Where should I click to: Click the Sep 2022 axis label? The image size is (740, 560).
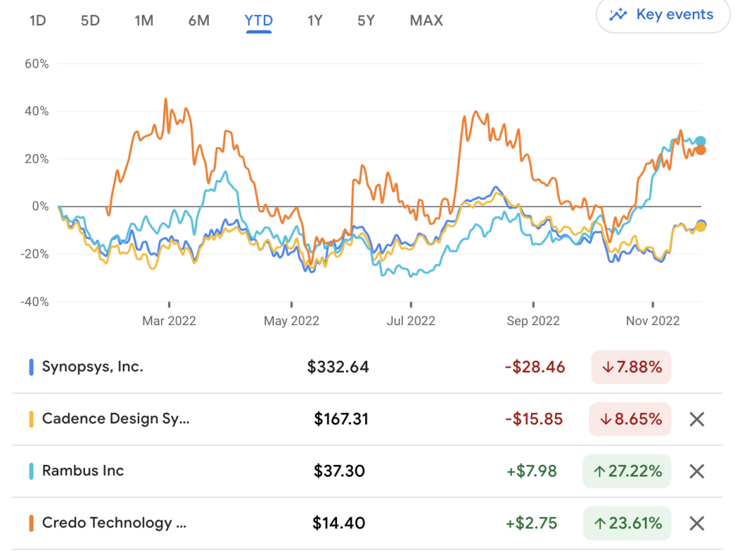coord(533,321)
